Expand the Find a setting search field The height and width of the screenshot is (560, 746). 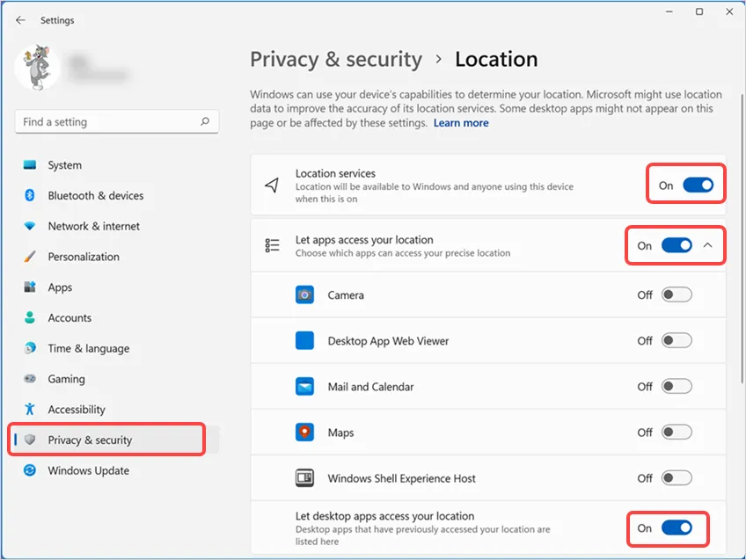[x=117, y=121]
